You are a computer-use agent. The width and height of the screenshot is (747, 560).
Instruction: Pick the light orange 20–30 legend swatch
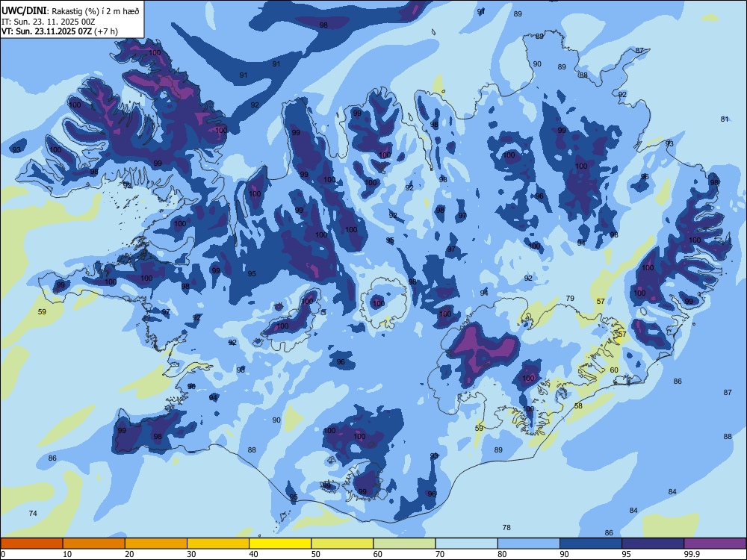pyautogui.click(x=156, y=544)
